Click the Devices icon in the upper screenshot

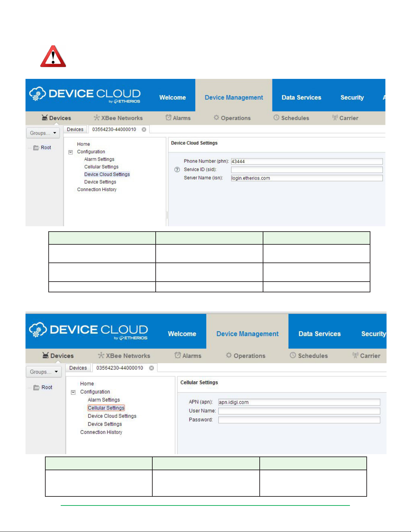[x=45, y=117]
